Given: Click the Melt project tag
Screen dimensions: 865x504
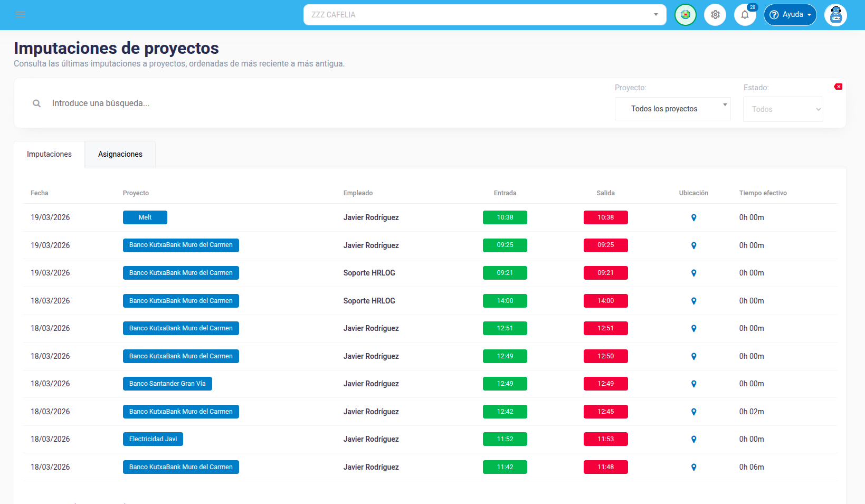Looking at the screenshot, I should point(145,217).
